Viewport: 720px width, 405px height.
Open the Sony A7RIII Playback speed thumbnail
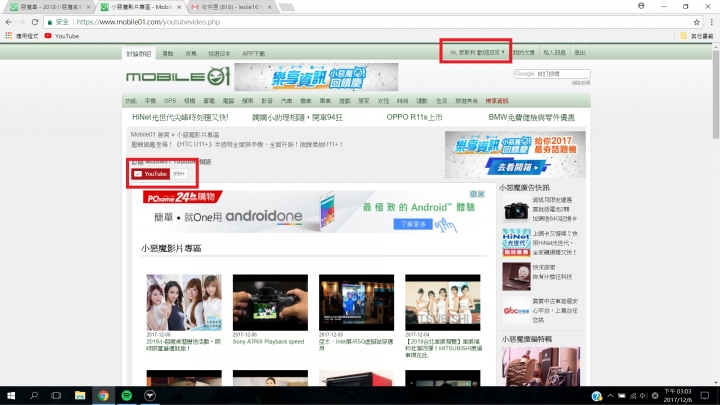[x=270, y=302]
